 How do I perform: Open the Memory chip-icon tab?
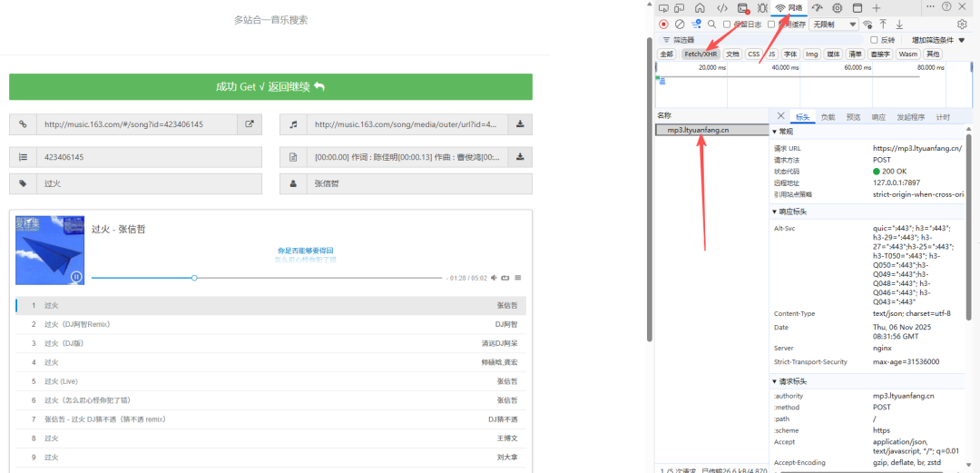click(837, 8)
